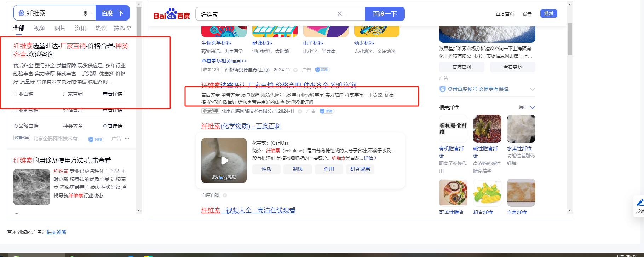Click the 登录 login button

pos(549,13)
